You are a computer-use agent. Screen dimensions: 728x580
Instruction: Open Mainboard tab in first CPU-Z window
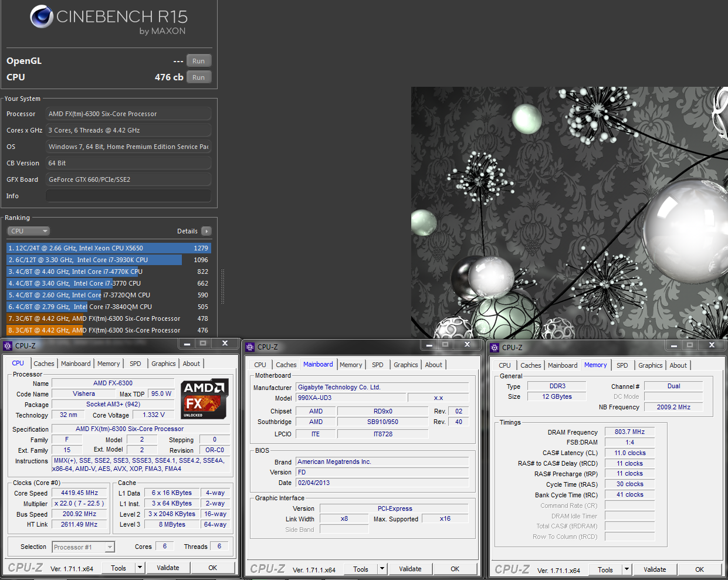point(76,364)
